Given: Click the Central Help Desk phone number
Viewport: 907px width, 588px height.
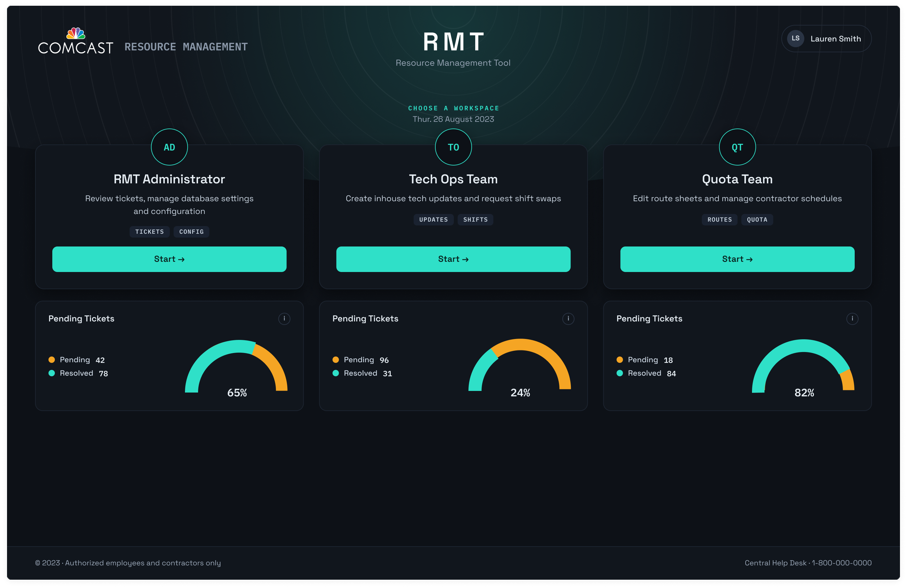Looking at the screenshot, I should click(841, 563).
